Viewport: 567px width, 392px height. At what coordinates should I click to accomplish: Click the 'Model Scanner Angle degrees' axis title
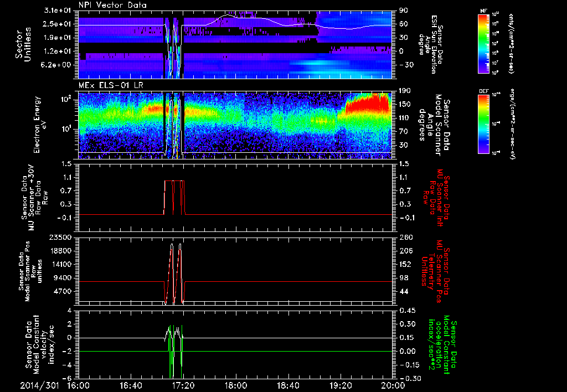[435, 125]
